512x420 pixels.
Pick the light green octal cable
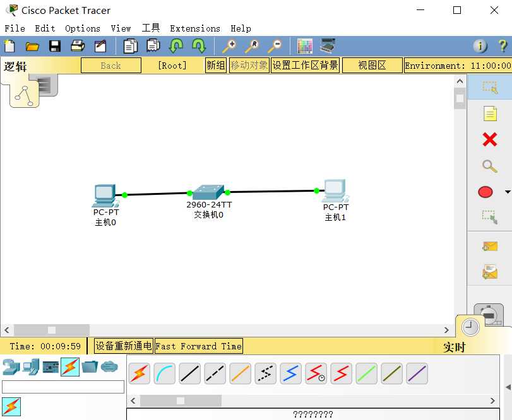366,373
